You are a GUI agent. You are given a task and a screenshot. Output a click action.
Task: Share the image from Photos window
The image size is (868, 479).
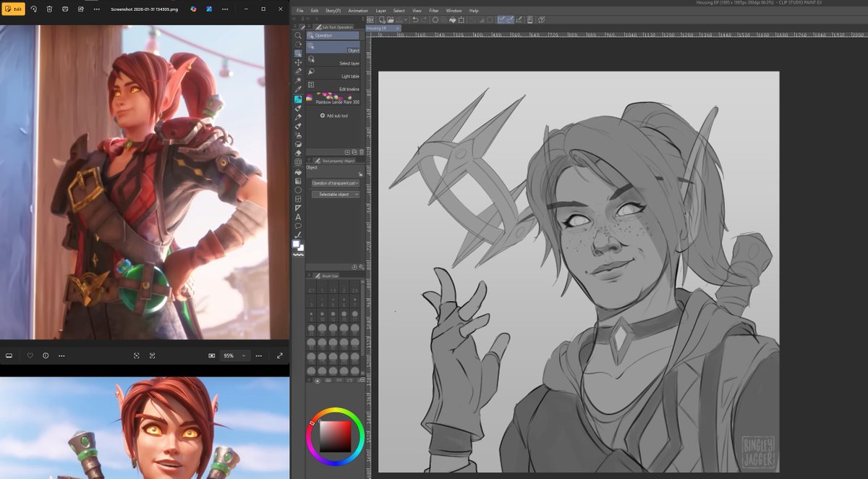tap(81, 9)
